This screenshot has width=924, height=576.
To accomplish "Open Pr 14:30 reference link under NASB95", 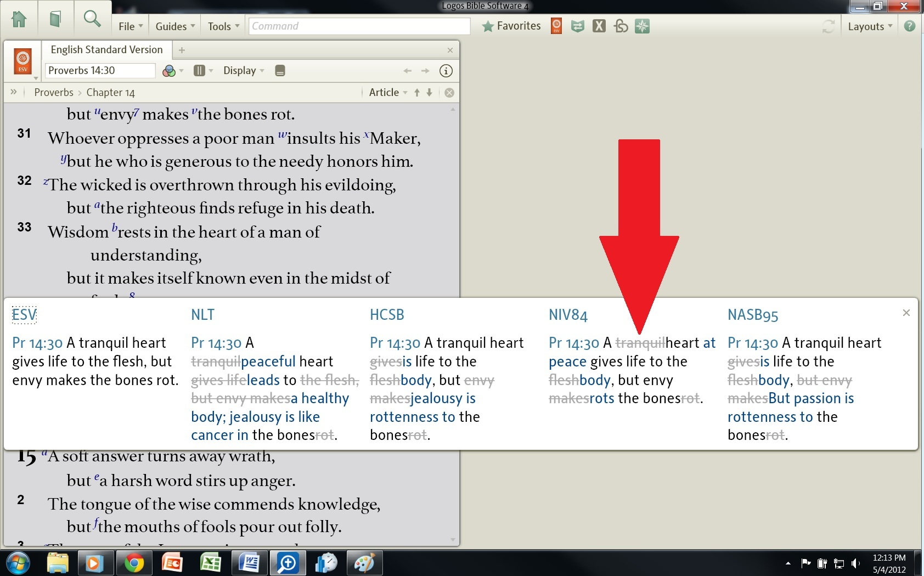I will [753, 343].
